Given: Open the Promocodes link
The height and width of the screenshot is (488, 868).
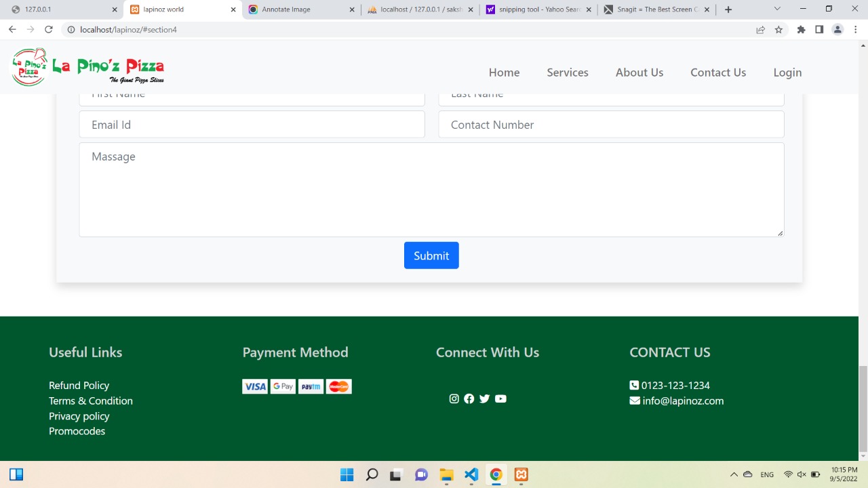Looking at the screenshot, I should click(x=77, y=431).
